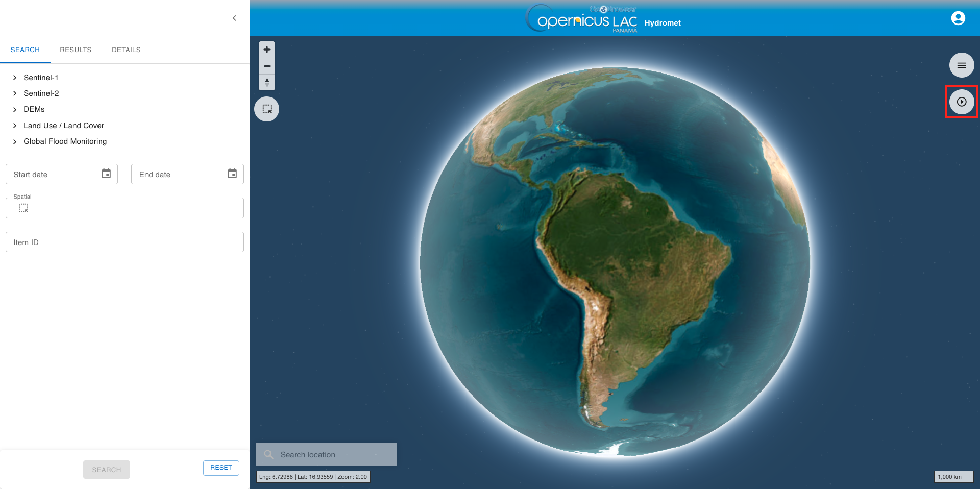Expand Global Flood Monitoring
This screenshot has width=980, height=489.
[x=15, y=141]
